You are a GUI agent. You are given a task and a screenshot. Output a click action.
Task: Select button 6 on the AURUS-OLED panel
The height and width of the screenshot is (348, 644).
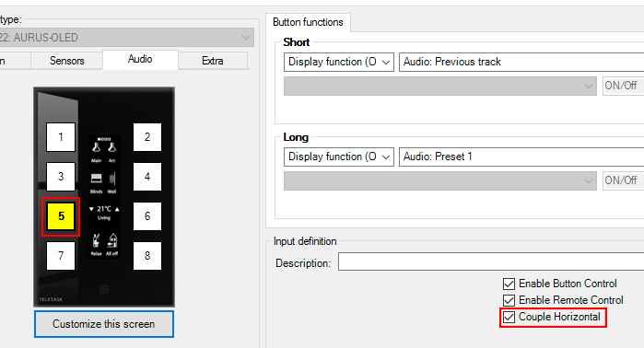147,216
